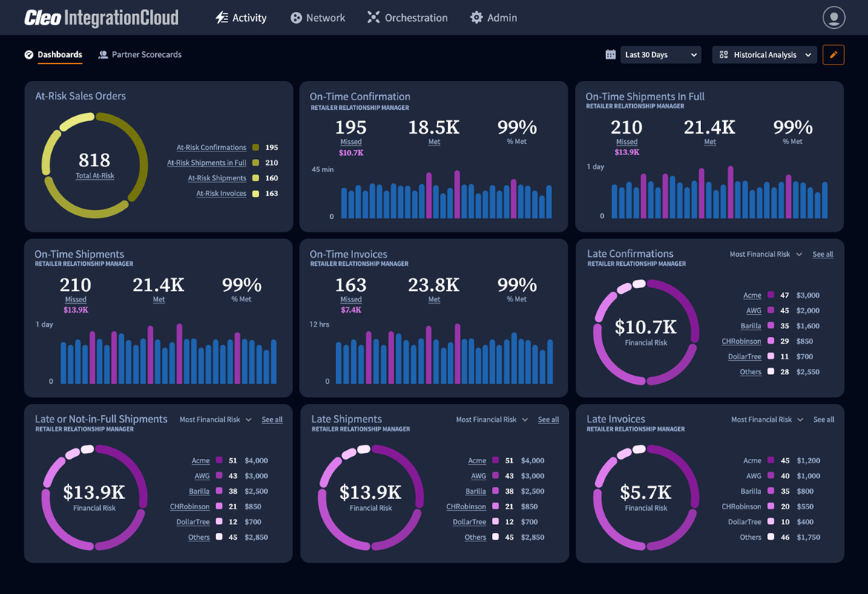This screenshot has height=594, width=868.
Task: Open Late Confirmations Most Financial Risk dropdown
Action: [x=766, y=254]
